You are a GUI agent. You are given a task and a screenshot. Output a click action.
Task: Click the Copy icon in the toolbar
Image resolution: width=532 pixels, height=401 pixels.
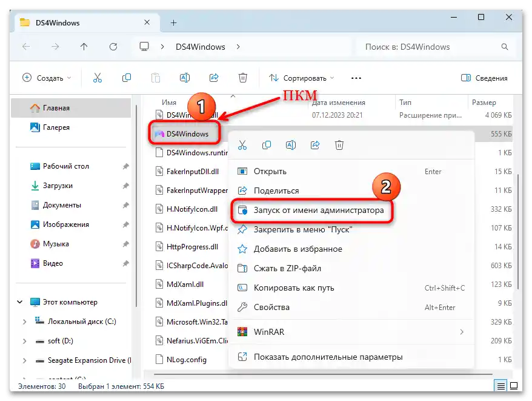click(126, 78)
